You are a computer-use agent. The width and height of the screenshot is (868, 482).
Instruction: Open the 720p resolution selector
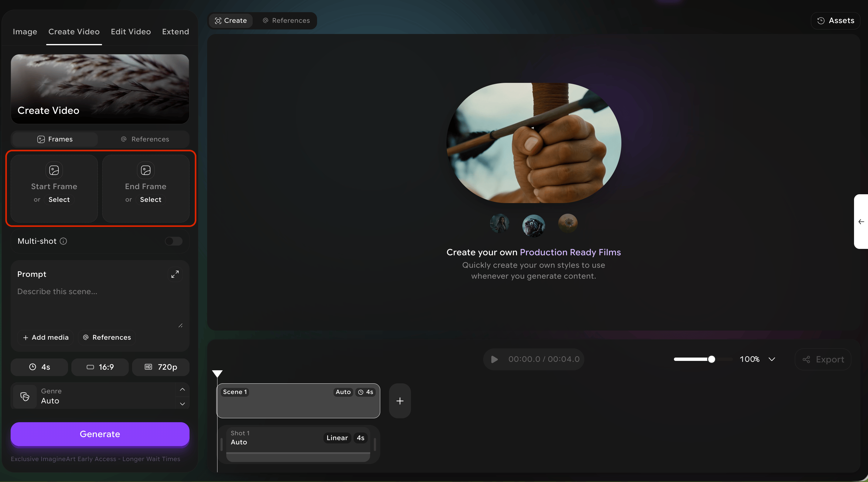[161, 367]
